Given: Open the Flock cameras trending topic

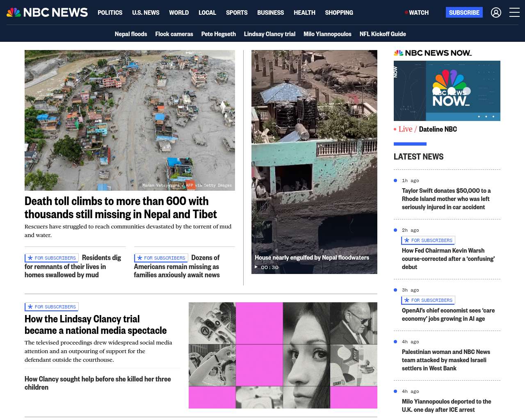Looking at the screenshot, I should tap(174, 34).
